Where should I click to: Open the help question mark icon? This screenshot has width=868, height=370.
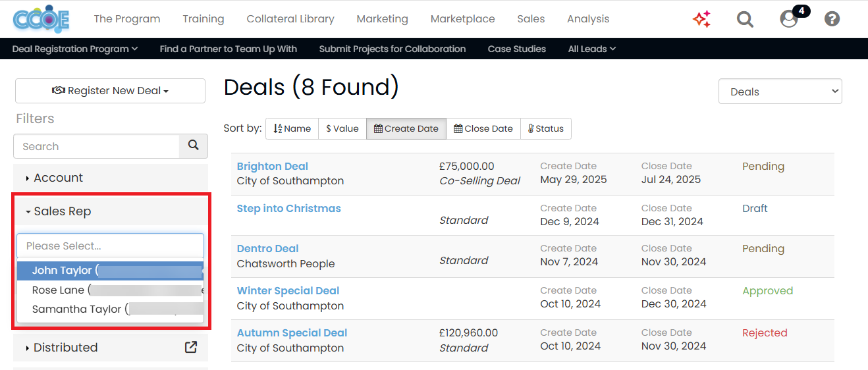(832, 19)
